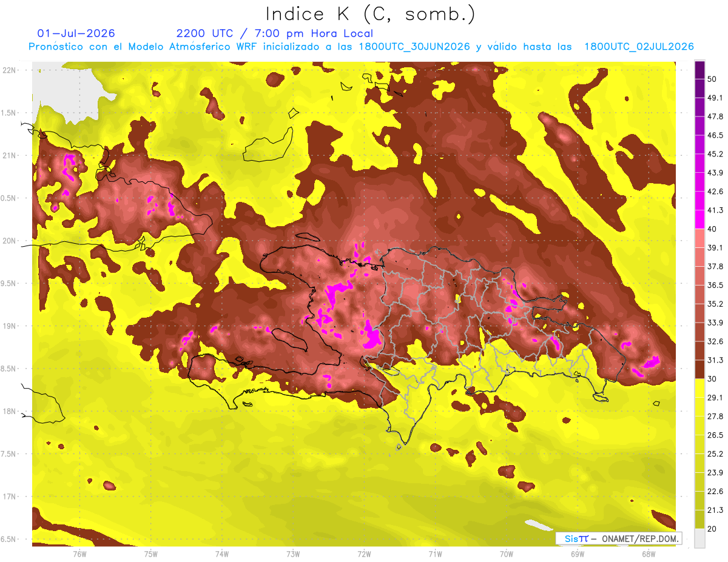Click the WRF model forecast description line
Image resolution: width=728 pixels, height=562 pixels.
click(x=361, y=47)
